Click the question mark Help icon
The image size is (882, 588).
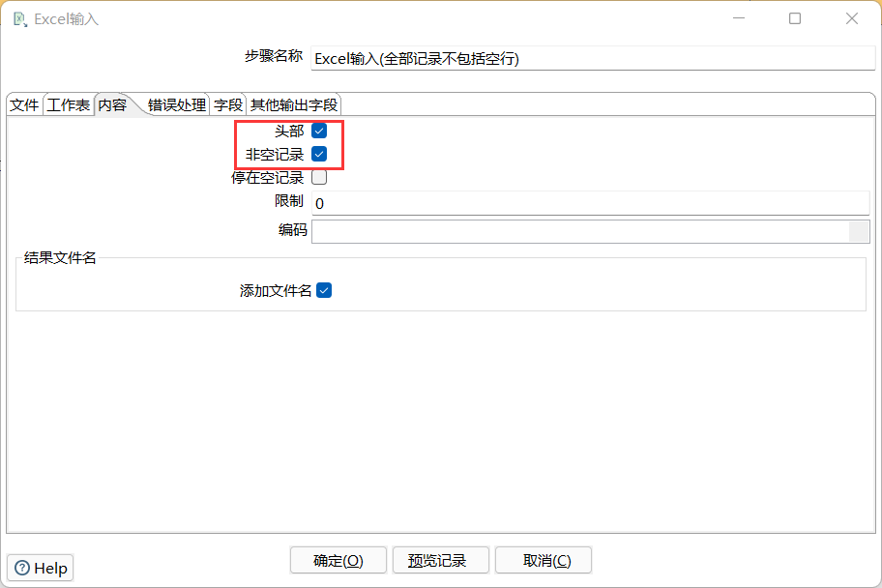click(24, 568)
